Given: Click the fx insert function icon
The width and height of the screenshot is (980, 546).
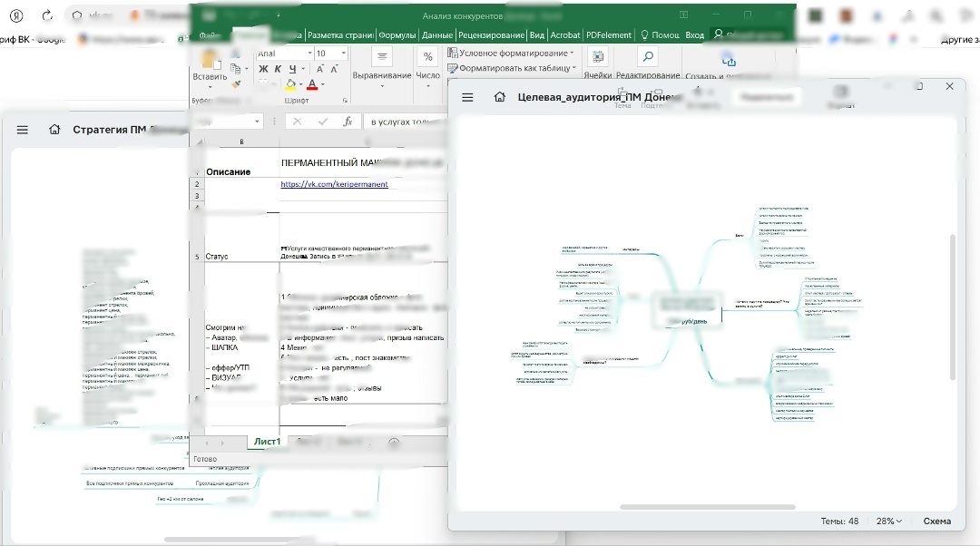Looking at the screenshot, I should 348,122.
